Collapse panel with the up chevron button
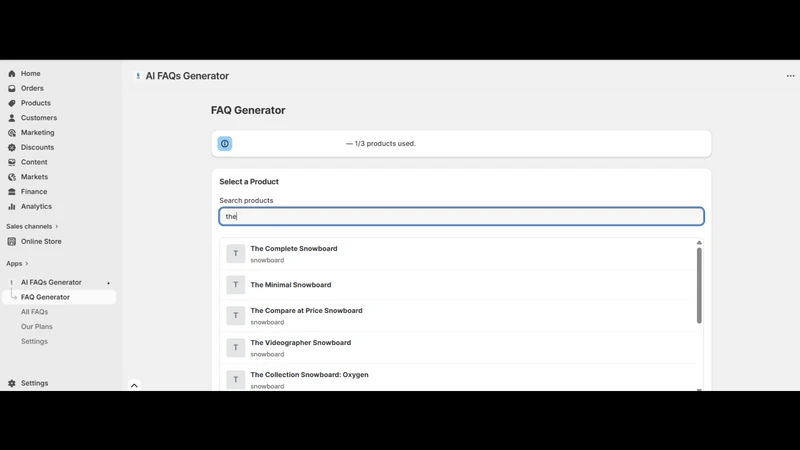This screenshot has width=800, height=450. coord(134,385)
